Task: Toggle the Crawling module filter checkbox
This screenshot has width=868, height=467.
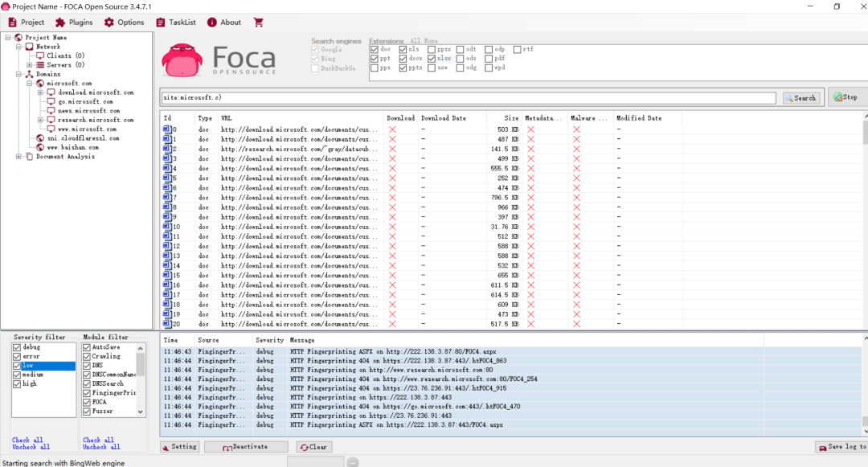Action: click(x=86, y=356)
